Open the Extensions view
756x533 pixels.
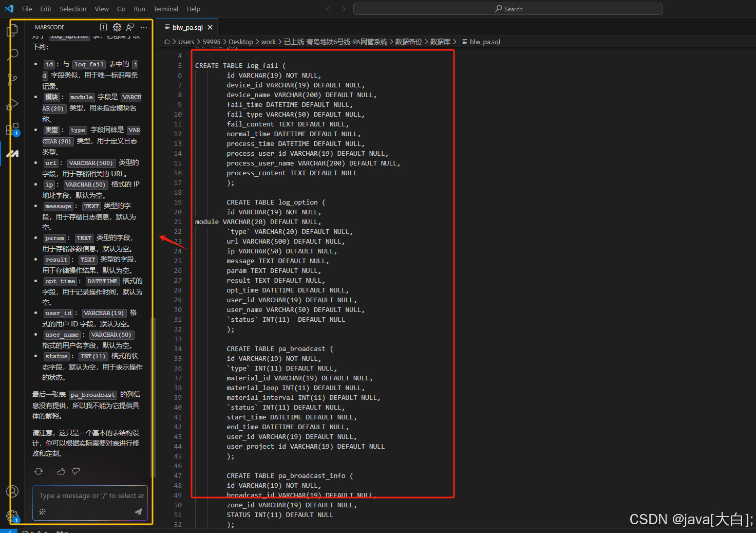[12, 129]
